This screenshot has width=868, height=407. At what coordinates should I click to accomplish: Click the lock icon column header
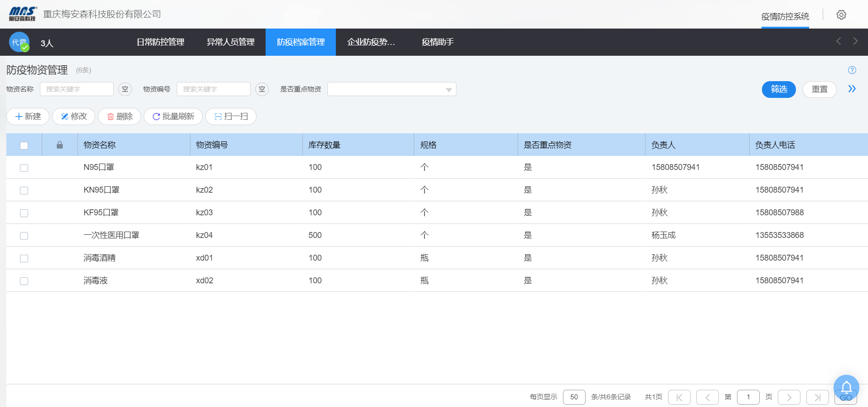pyautogui.click(x=59, y=145)
